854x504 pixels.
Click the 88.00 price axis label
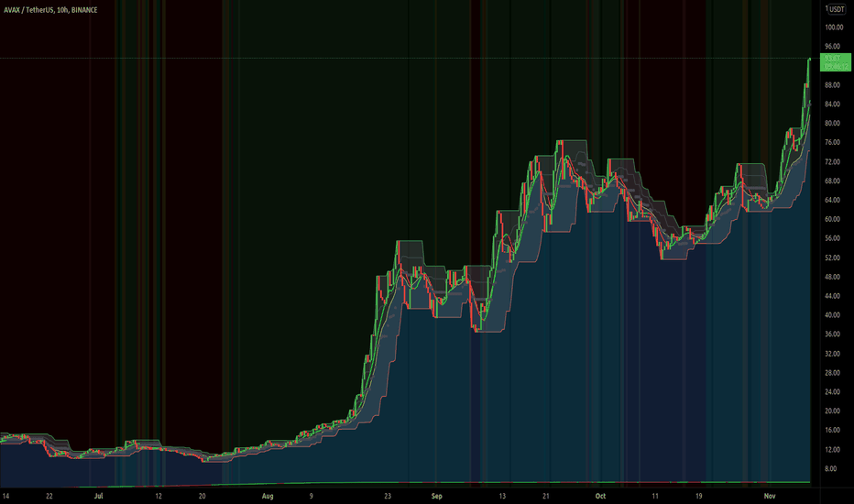click(832, 85)
